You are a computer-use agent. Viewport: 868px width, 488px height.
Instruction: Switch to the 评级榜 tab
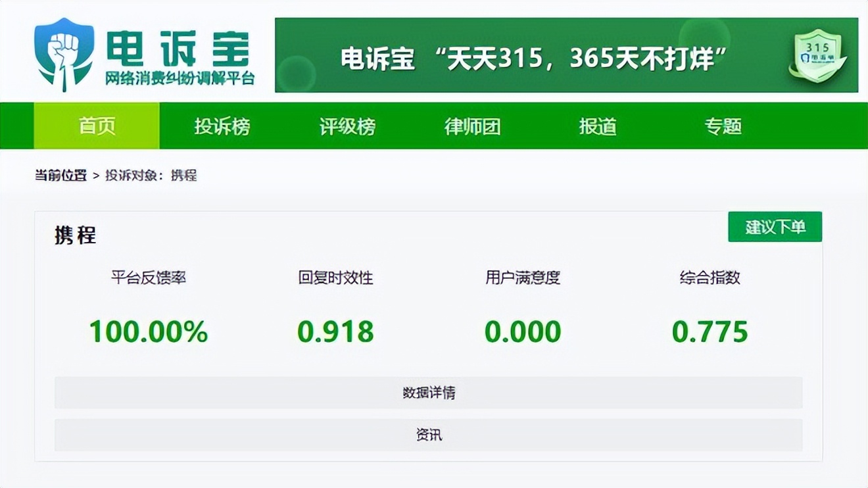(347, 126)
